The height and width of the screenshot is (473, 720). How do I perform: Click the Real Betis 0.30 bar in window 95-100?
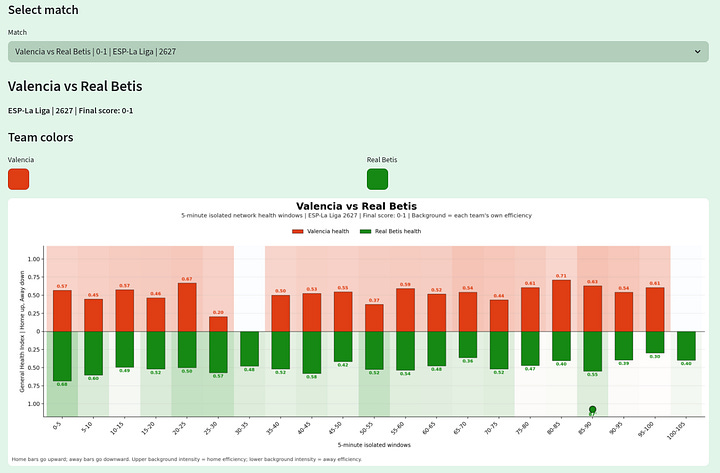(655, 342)
